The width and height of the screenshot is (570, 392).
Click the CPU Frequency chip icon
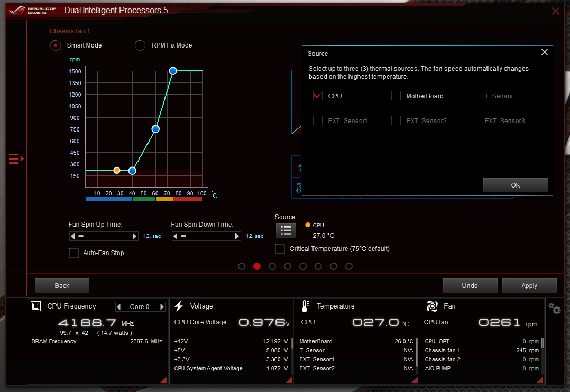(35, 306)
